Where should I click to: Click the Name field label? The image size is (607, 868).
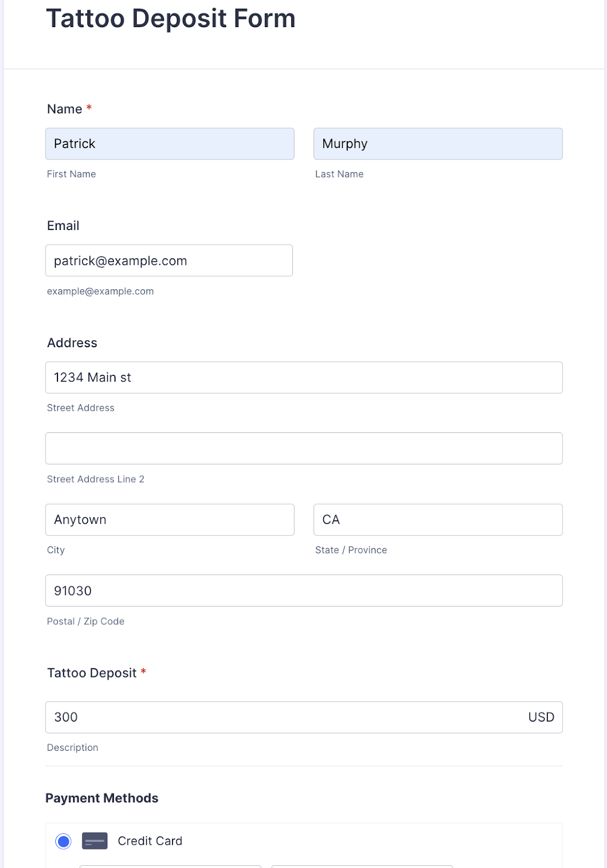click(65, 109)
